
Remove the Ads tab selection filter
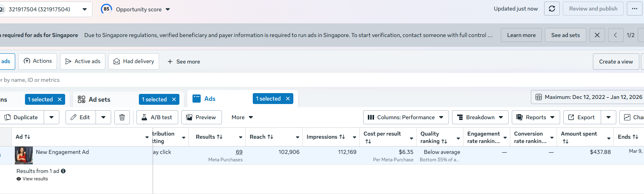click(288, 99)
